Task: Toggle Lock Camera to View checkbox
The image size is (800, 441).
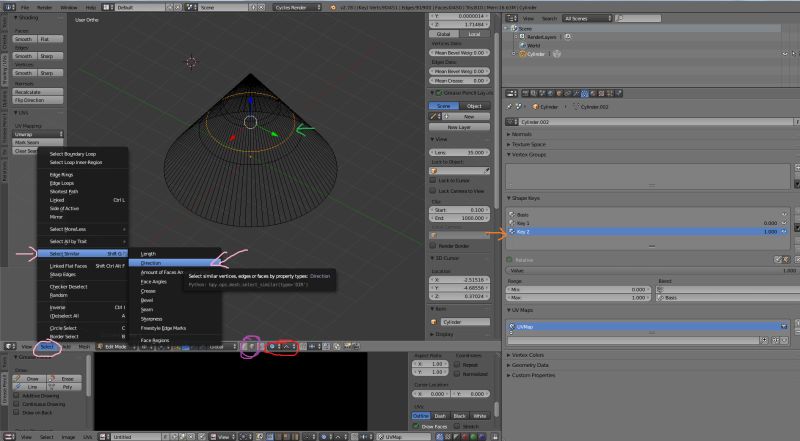Action: pos(433,190)
